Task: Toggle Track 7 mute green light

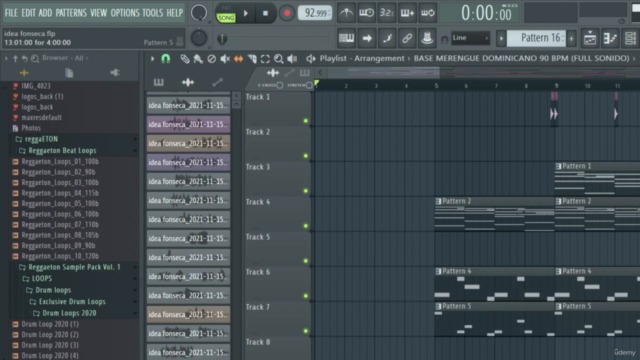Action: 306,331
